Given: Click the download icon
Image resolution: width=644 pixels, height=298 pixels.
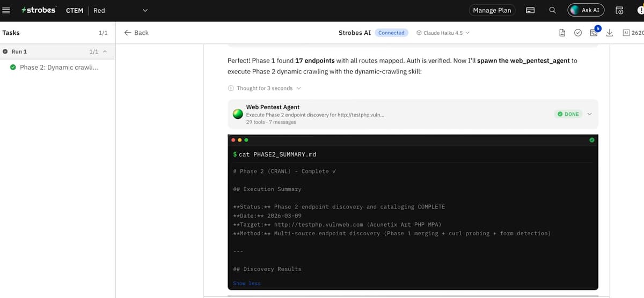Looking at the screenshot, I should (610, 33).
